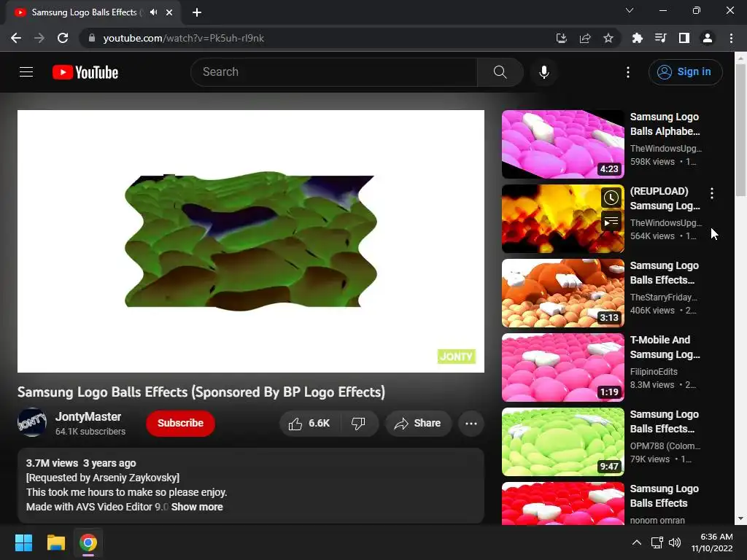Go back in browser history
Image resolution: width=747 pixels, height=560 pixels.
(x=16, y=38)
